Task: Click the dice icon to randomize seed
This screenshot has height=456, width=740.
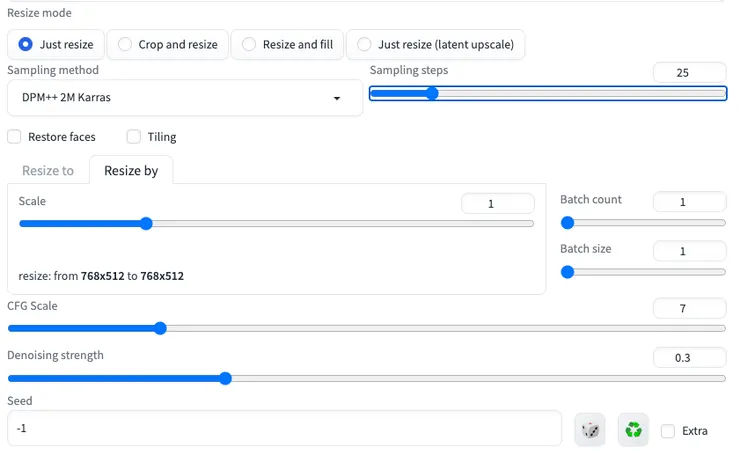Action: click(x=590, y=430)
